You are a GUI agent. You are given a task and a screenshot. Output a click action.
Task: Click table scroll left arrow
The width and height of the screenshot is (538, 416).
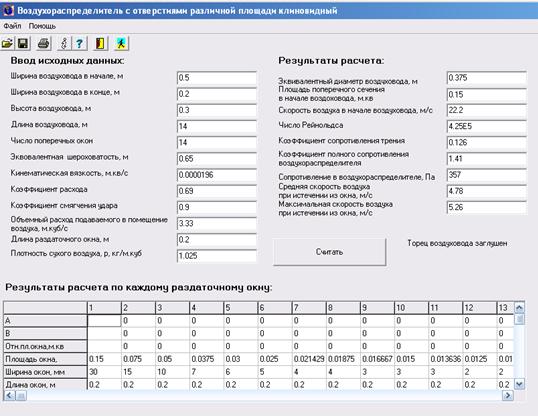pos(9,396)
